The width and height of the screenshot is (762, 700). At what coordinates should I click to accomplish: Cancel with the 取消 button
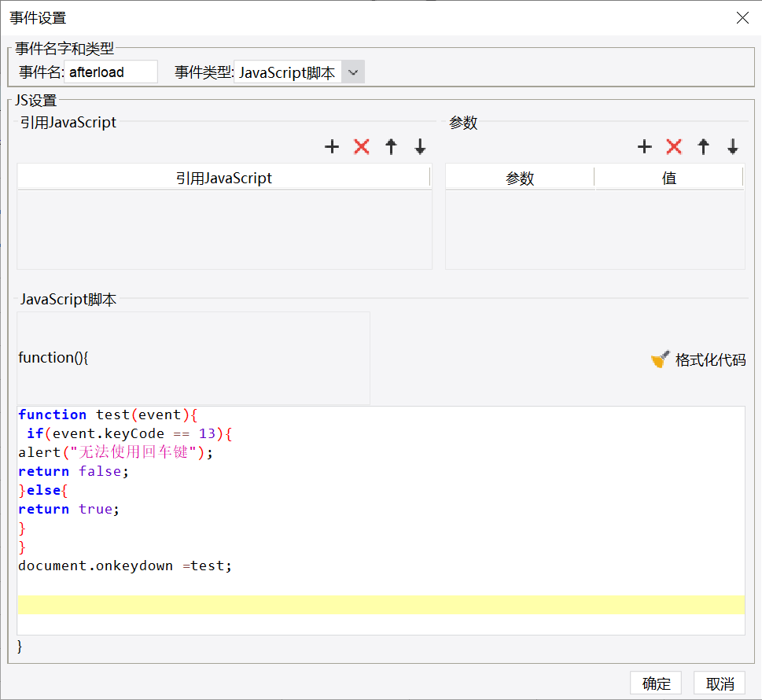[x=720, y=683]
